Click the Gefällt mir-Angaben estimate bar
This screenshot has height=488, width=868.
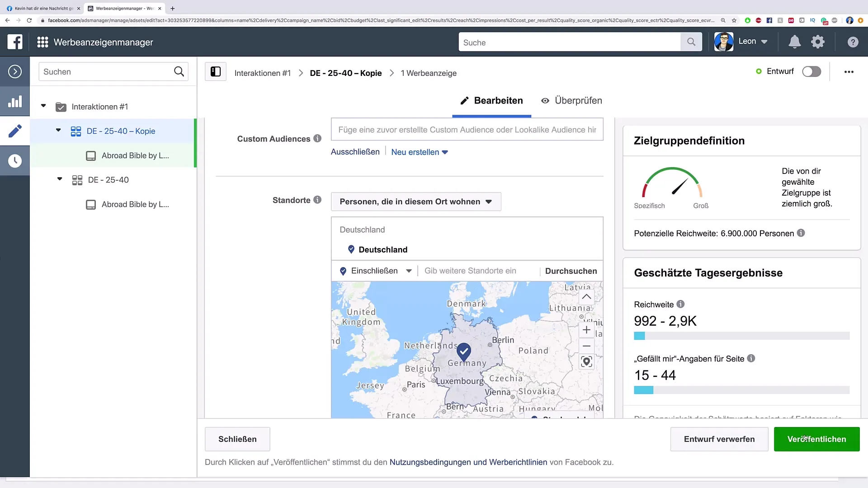741,390
